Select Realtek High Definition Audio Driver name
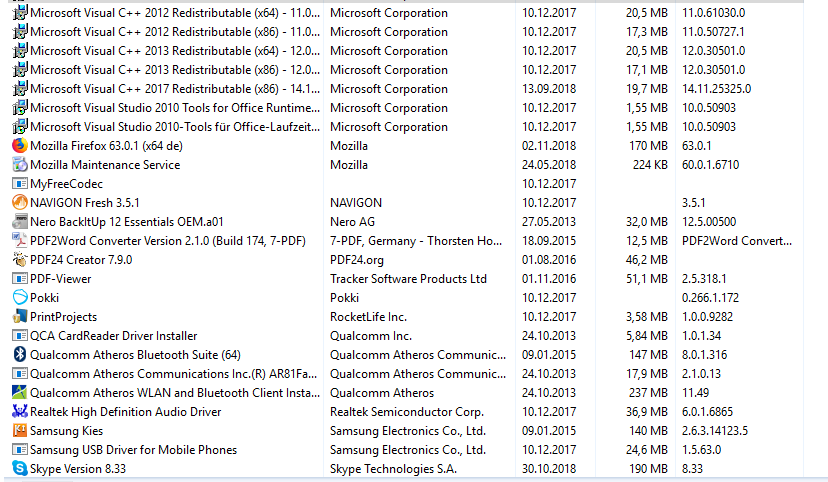This screenshot has width=828, height=482. coord(126,412)
